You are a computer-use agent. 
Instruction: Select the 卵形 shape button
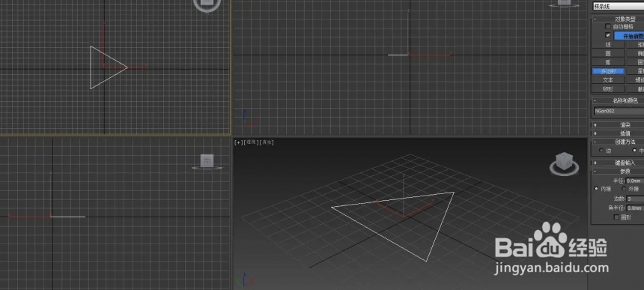coord(608,88)
